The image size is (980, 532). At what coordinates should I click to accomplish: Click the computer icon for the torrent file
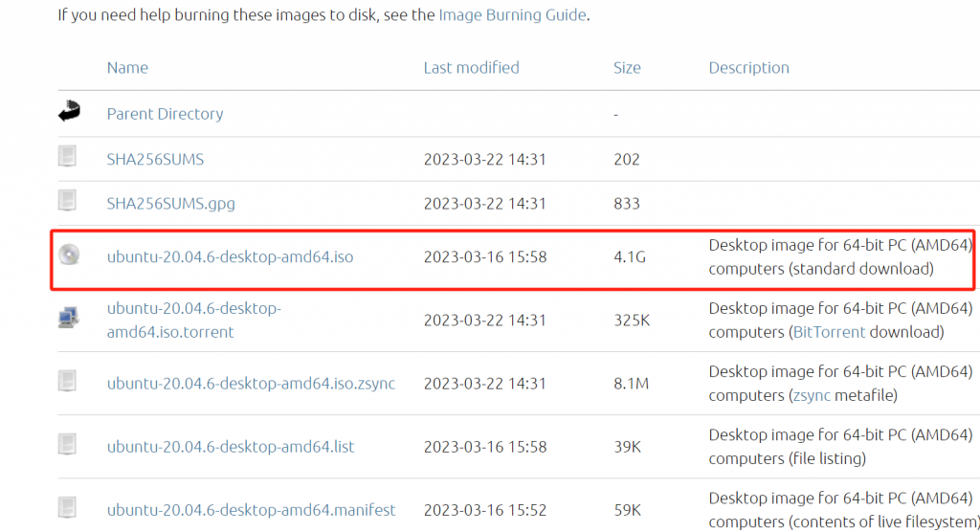pyautogui.click(x=68, y=318)
